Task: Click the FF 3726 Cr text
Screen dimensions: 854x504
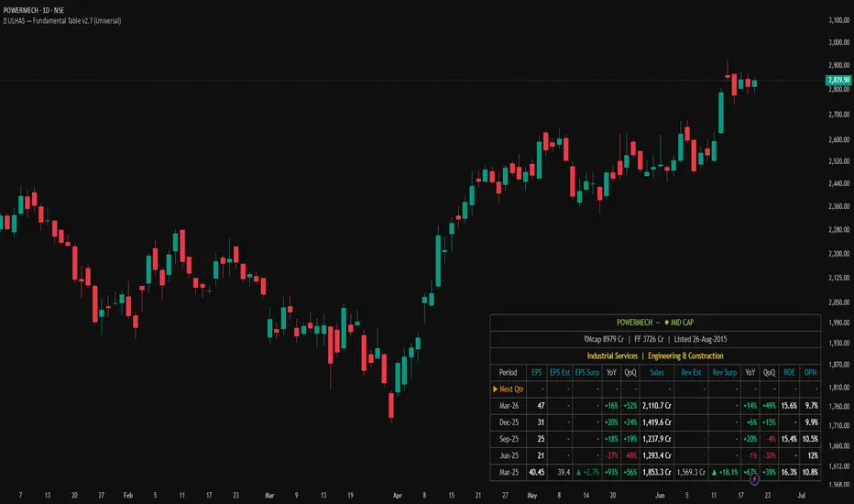Action: point(649,339)
